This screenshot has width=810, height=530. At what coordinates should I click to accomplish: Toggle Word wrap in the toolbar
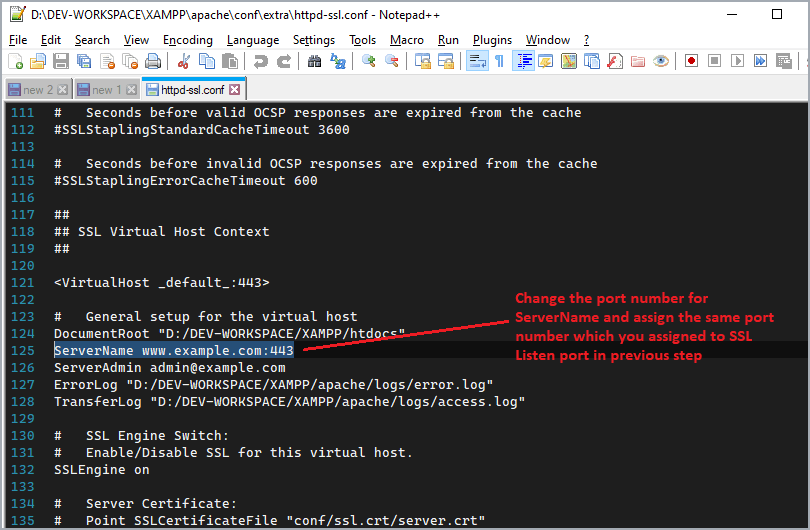click(477, 61)
